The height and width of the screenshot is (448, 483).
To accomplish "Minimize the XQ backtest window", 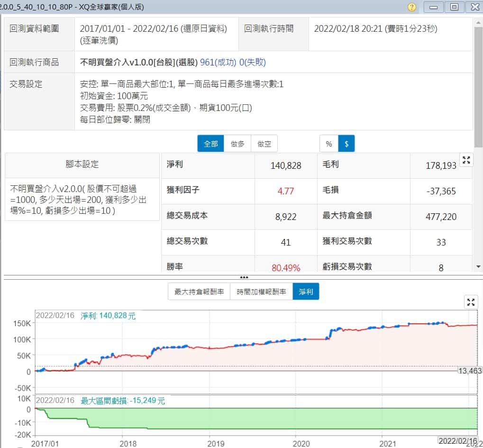I will pyautogui.click(x=434, y=7).
